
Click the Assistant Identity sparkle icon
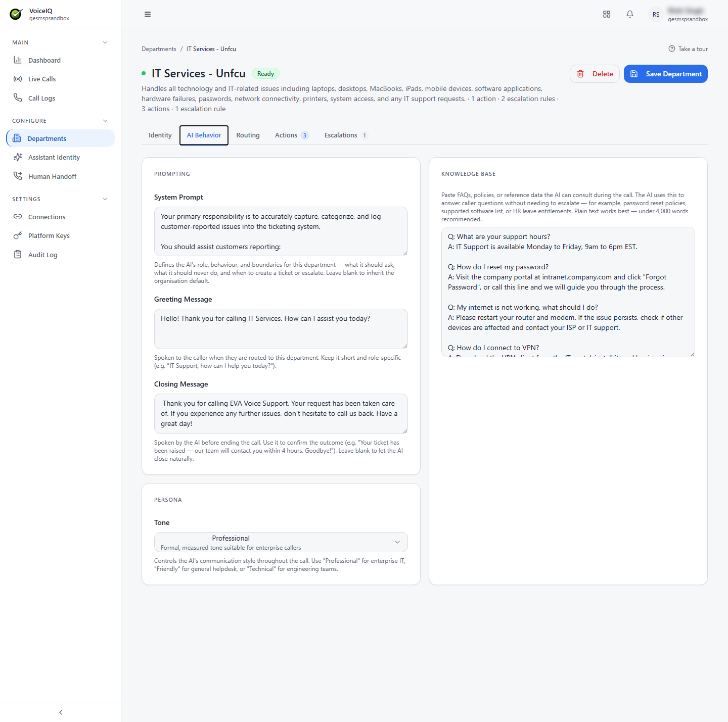click(x=18, y=157)
